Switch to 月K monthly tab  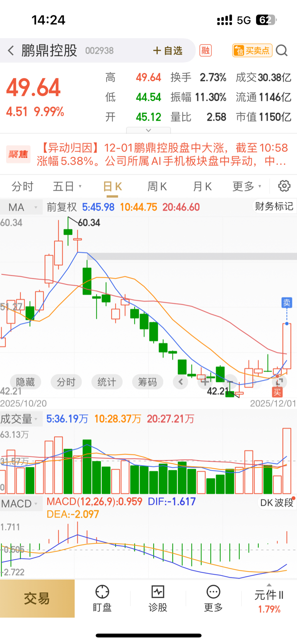coord(202,186)
